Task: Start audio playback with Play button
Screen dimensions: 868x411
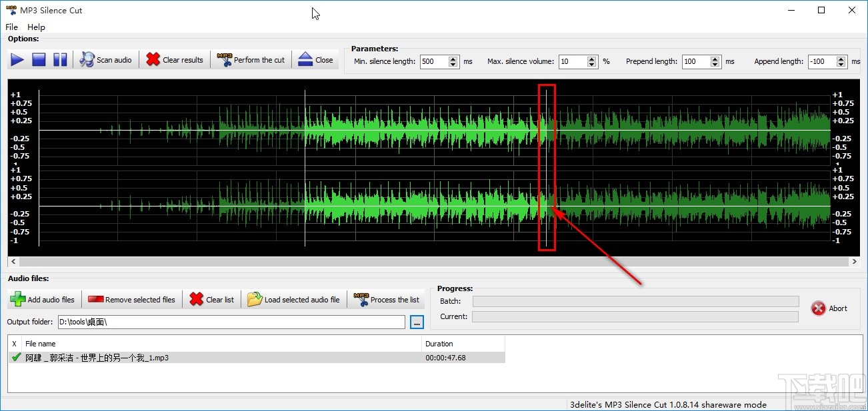Action: pos(17,60)
